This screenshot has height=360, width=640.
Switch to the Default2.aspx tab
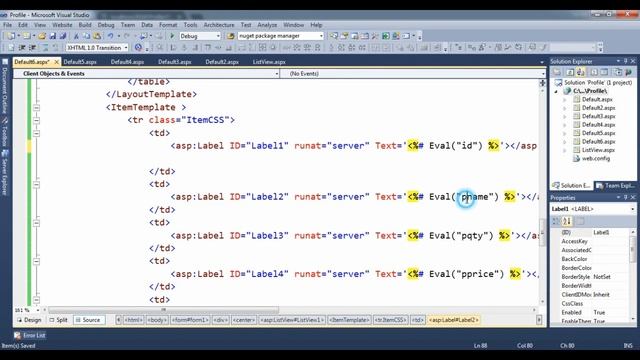pyautogui.click(x=222, y=62)
